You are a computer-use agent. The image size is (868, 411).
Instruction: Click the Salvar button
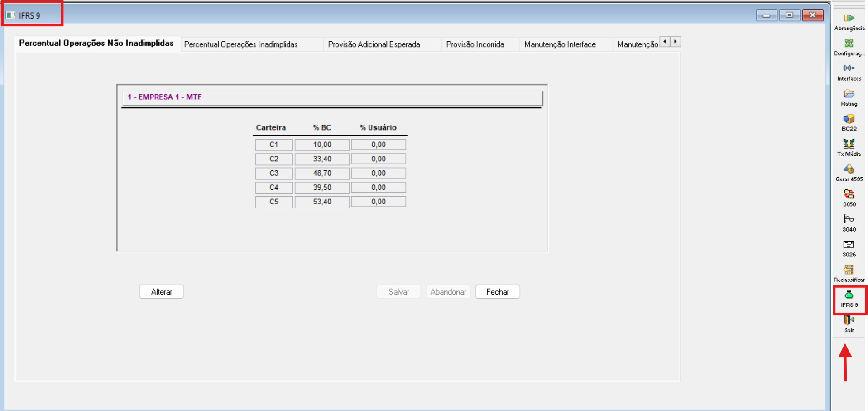(399, 292)
